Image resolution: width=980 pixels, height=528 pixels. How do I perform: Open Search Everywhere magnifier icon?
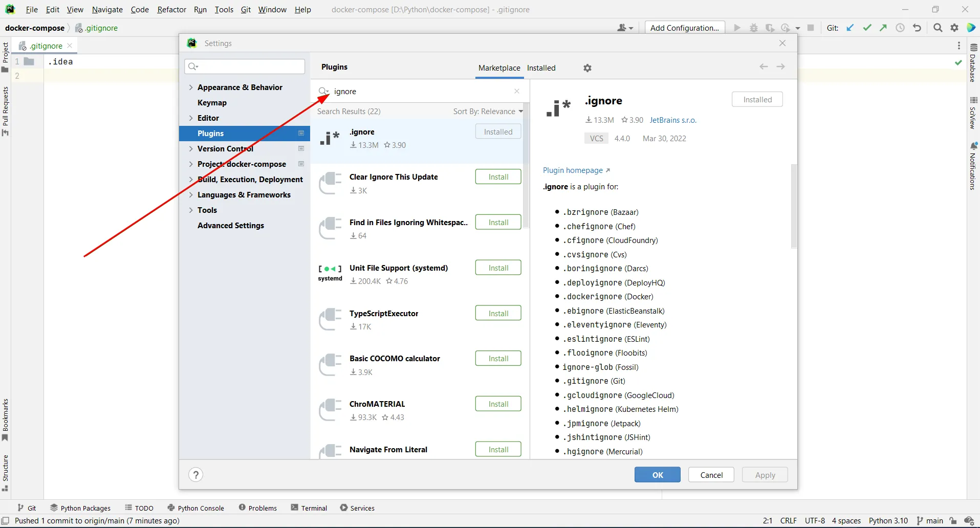(938, 28)
